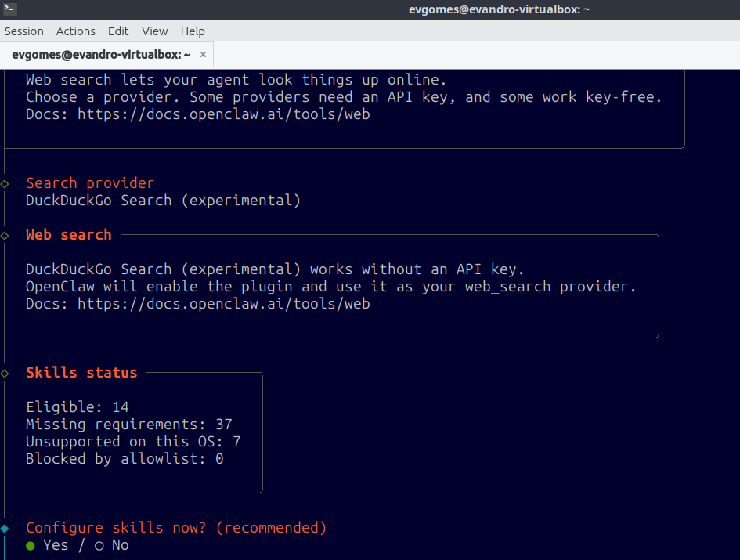Viewport: 740px width, 560px height.
Task: Click the diamond marker beside Search provider
Action: tap(5, 184)
